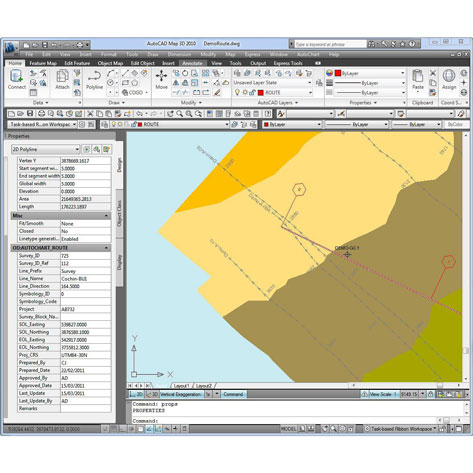Toggle the 2D view mode
Viewport: 473px width, 473px height.
click(x=136, y=394)
